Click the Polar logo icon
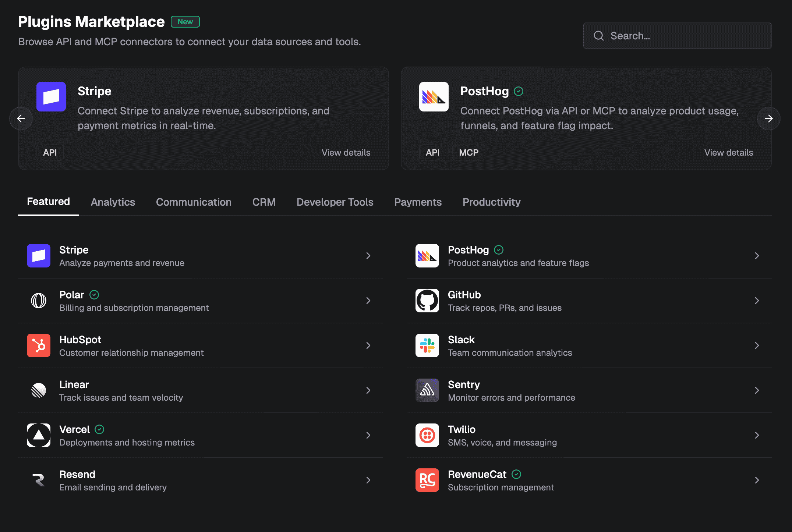 (39, 301)
